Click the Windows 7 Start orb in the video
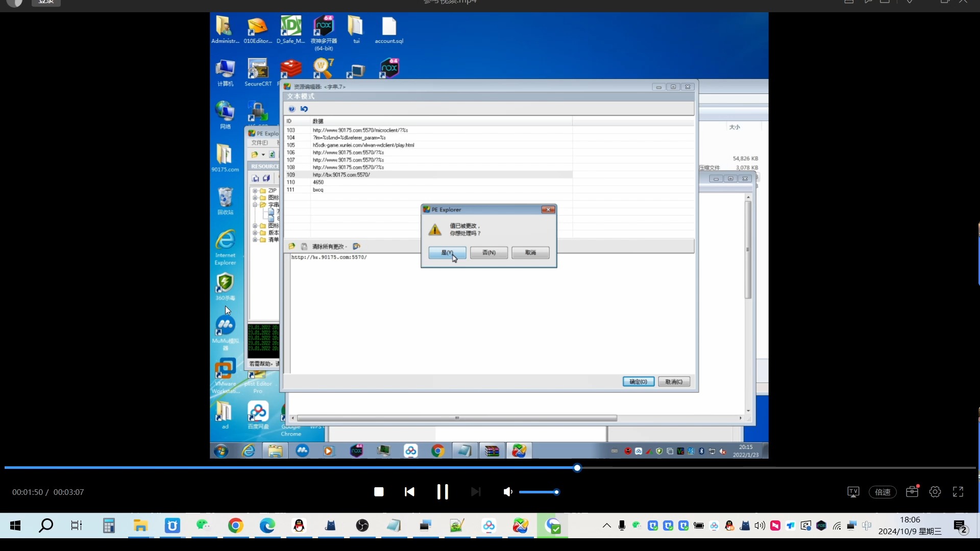 pos(221,451)
